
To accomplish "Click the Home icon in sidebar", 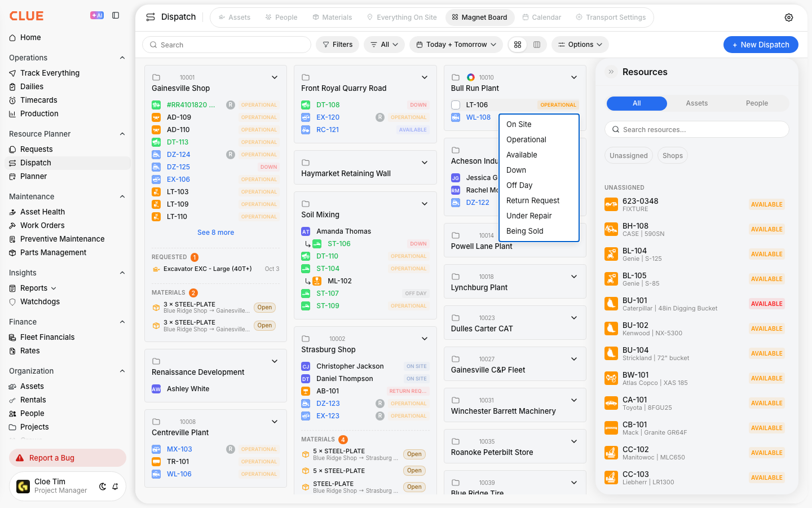I will pos(12,38).
